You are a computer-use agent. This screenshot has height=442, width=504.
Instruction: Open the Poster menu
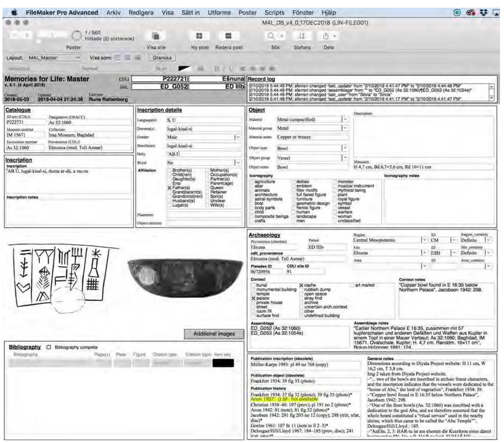click(247, 13)
